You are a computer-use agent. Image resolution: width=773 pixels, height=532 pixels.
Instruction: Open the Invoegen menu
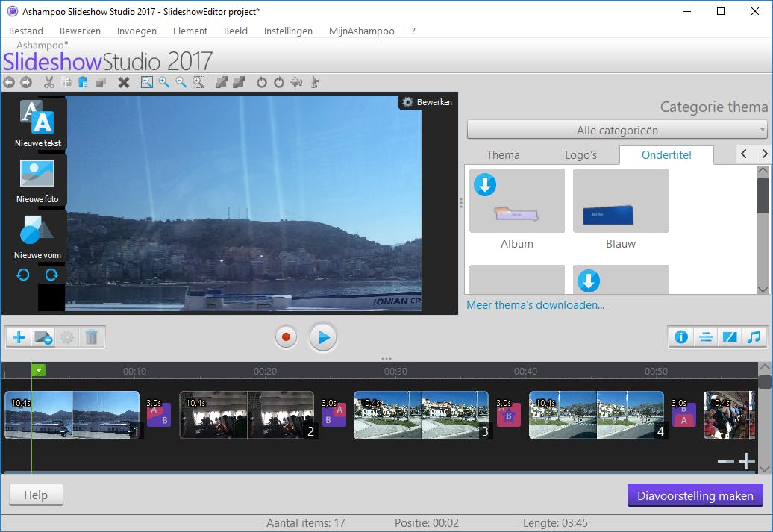pyautogui.click(x=137, y=31)
